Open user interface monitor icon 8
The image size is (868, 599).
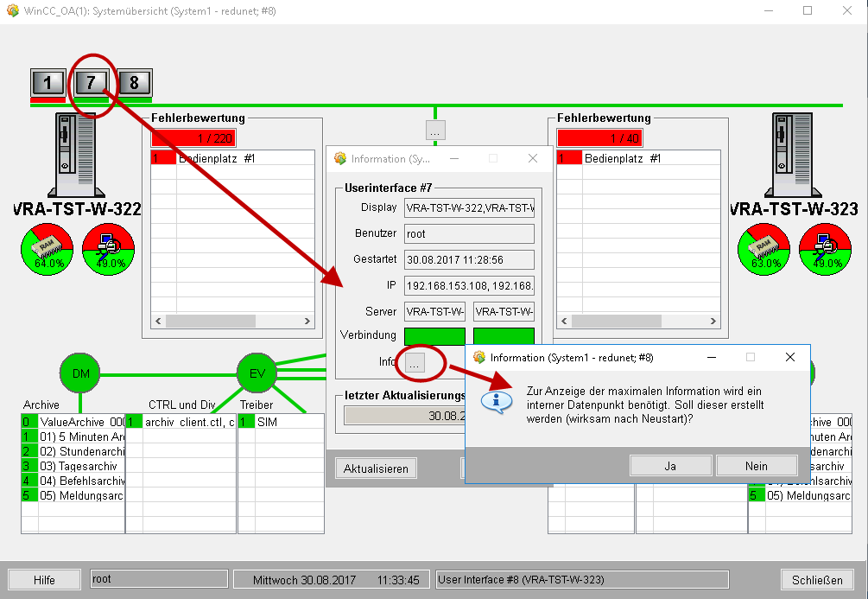[134, 83]
